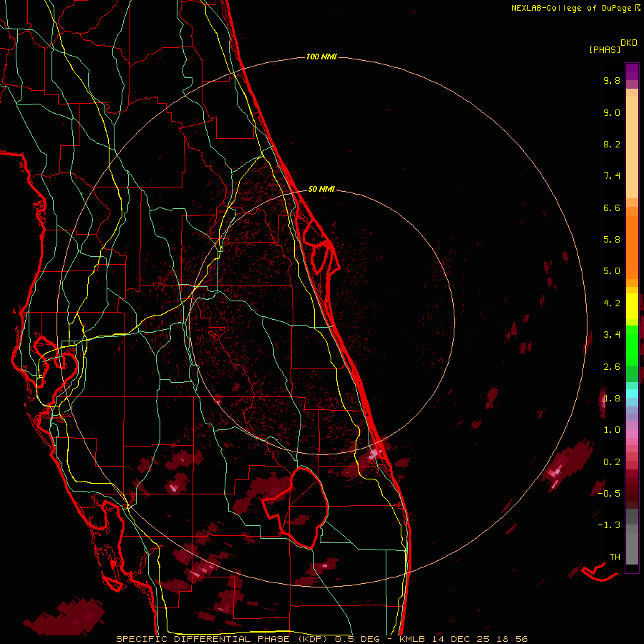Click the 3.4 legend value
Screen dimensions: 644x644
click(612, 335)
